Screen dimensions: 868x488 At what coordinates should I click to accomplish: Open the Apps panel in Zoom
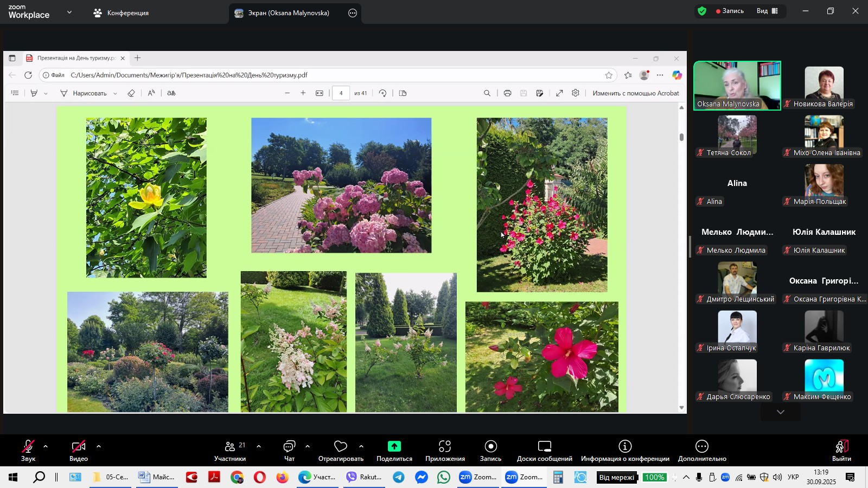[x=445, y=450]
